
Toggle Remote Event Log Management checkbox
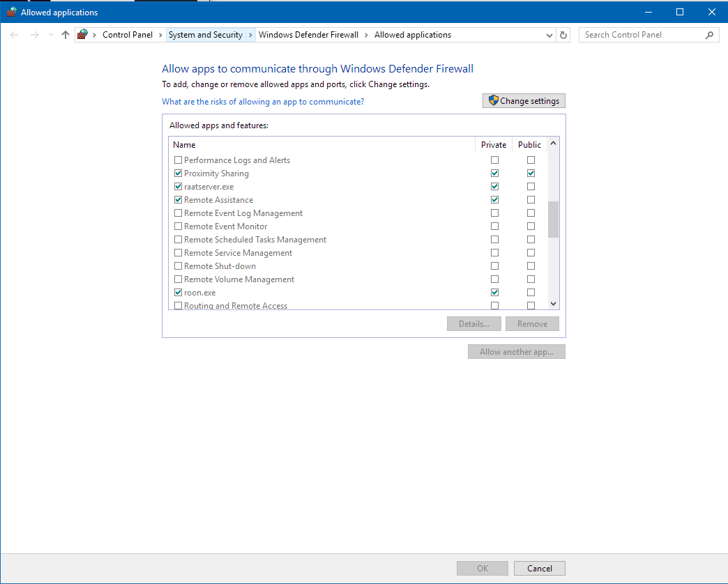coord(178,213)
